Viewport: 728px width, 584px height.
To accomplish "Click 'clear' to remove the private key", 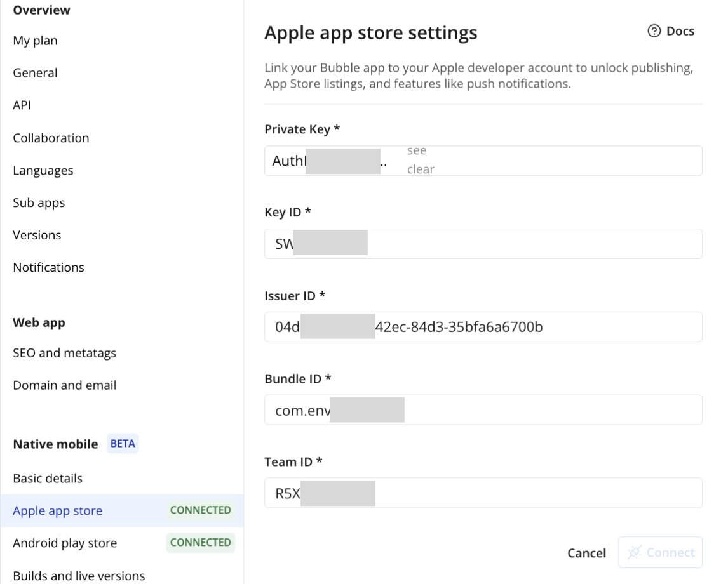I will click(x=421, y=169).
